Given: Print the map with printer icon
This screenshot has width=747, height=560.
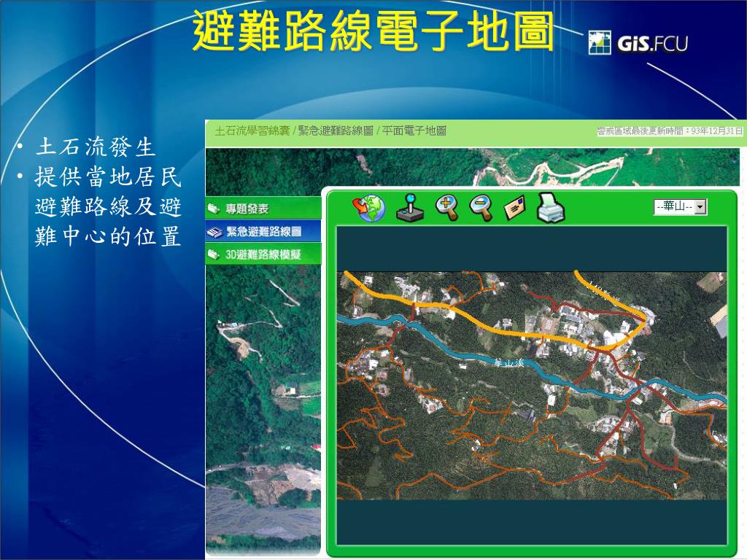Looking at the screenshot, I should tap(551, 208).
